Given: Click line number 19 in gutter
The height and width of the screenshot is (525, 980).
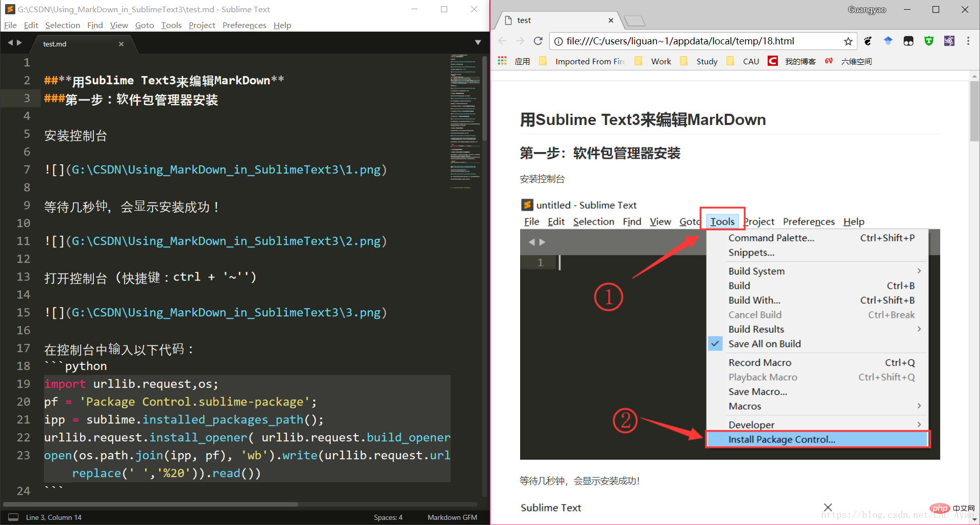Looking at the screenshot, I should (x=23, y=384).
